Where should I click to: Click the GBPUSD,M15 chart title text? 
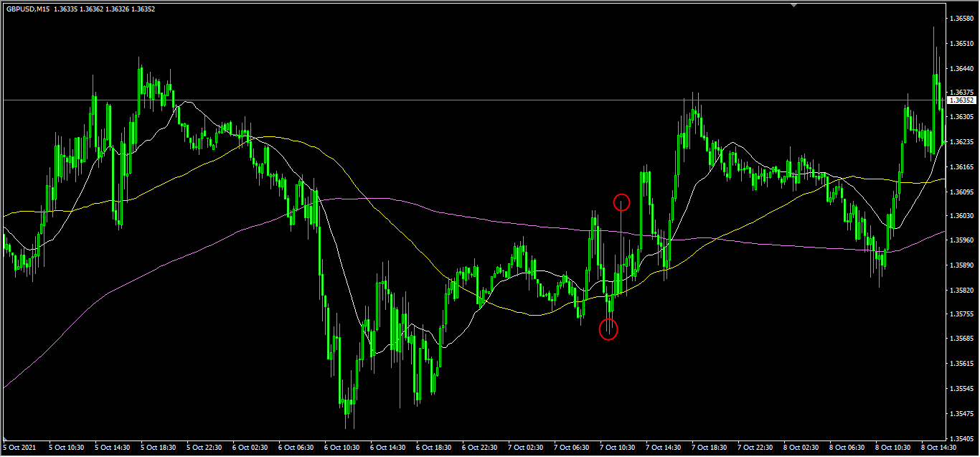pyautogui.click(x=28, y=9)
